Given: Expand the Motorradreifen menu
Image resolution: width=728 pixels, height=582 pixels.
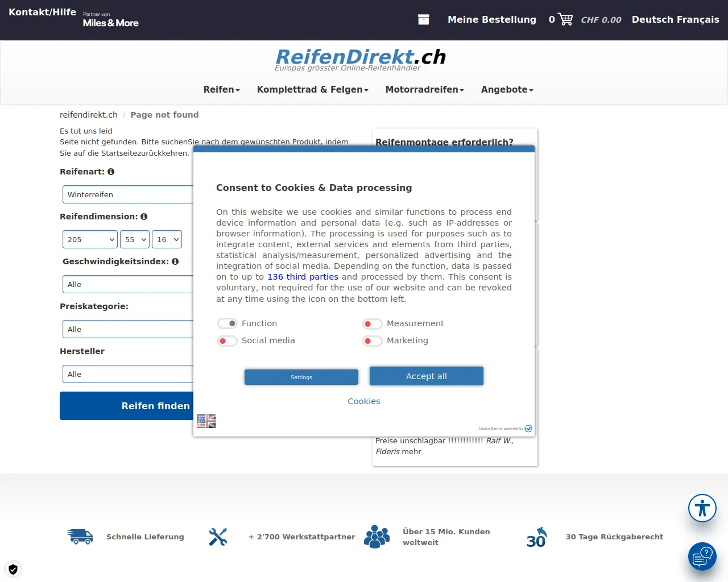Looking at the screenshot, I should point(425,89).
